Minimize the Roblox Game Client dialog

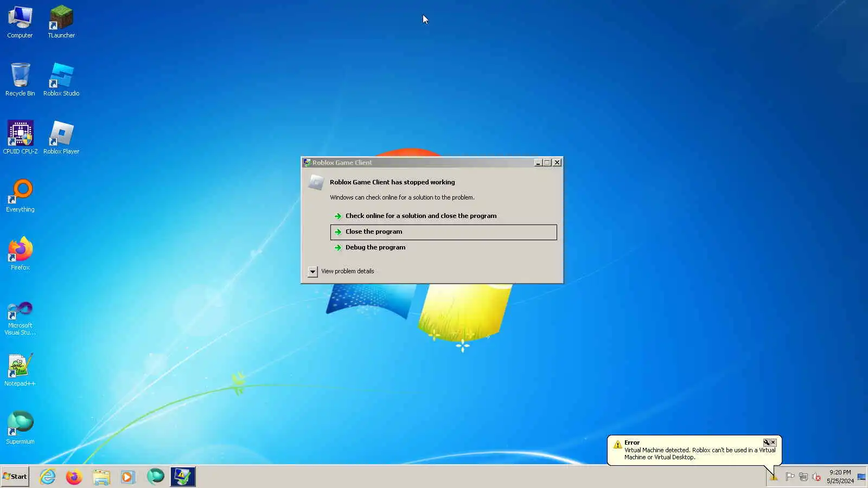pos(538,163)
